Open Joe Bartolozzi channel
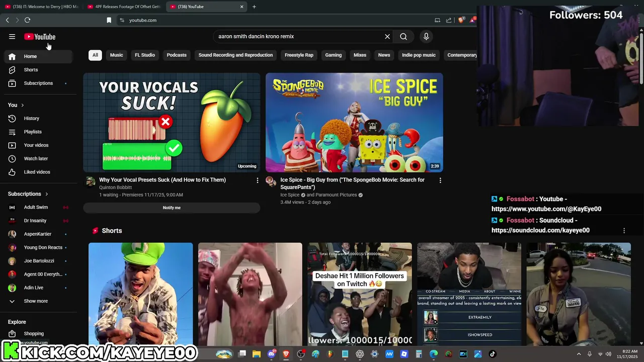This screenshot has width=644, height=362. tap(38, 261)
